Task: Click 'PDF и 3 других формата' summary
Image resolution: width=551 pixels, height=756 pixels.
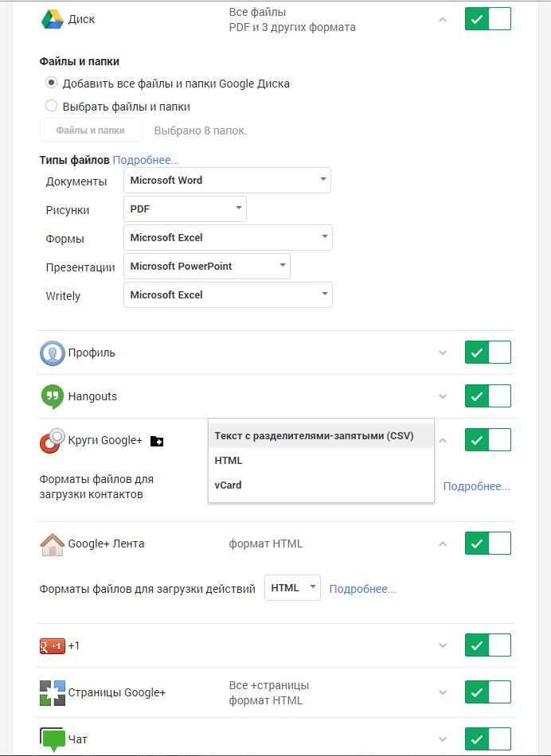Action: pos(292,27)
